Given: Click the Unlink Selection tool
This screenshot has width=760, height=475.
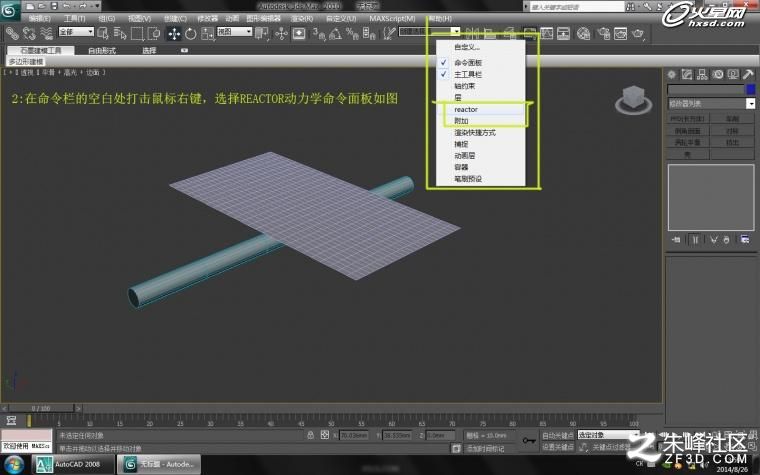Looking at the screenshot, I should pyautogui.click(x=29, y=33).
